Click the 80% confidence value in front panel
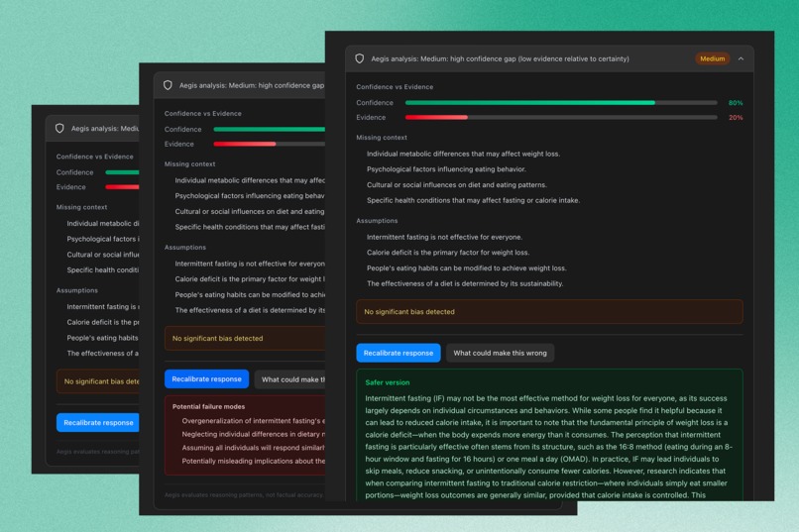The image size is (799, 532). coord(736,103)
